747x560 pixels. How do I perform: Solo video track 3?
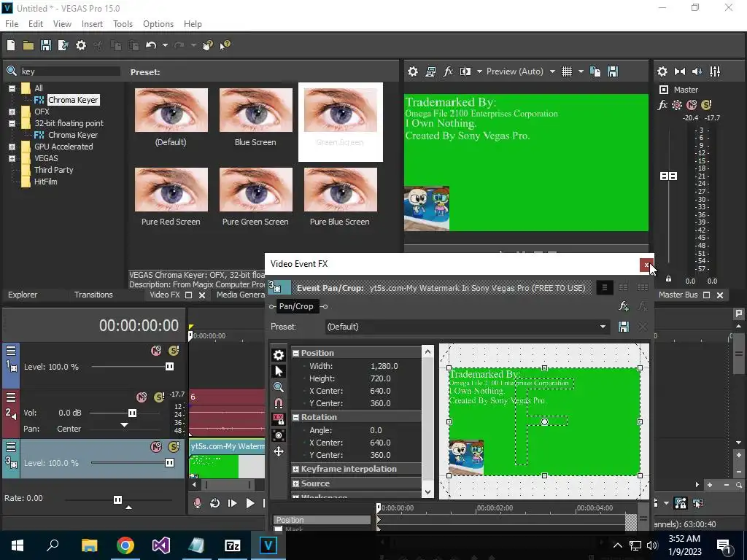coord(174,447)
